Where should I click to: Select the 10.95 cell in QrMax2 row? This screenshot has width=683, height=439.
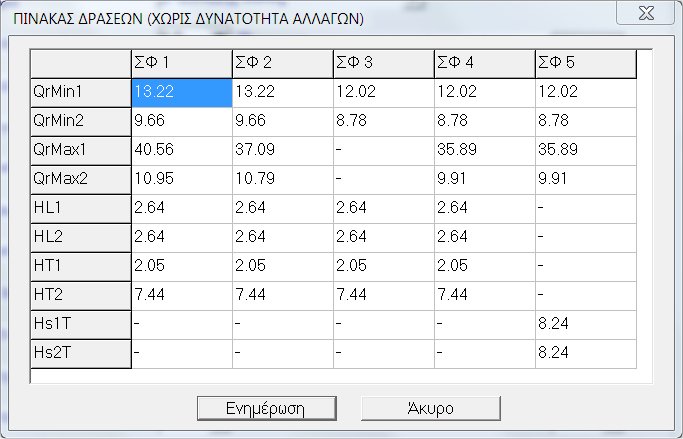(181, 179)
